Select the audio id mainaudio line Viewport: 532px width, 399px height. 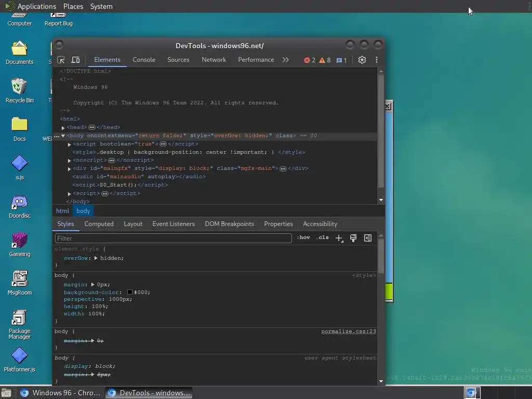139,177
